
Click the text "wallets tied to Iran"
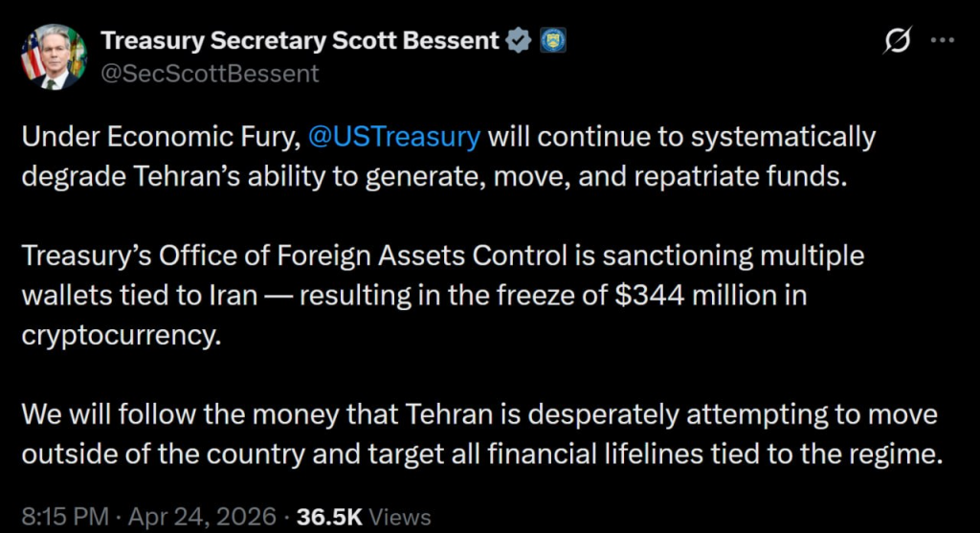point(140,295)
